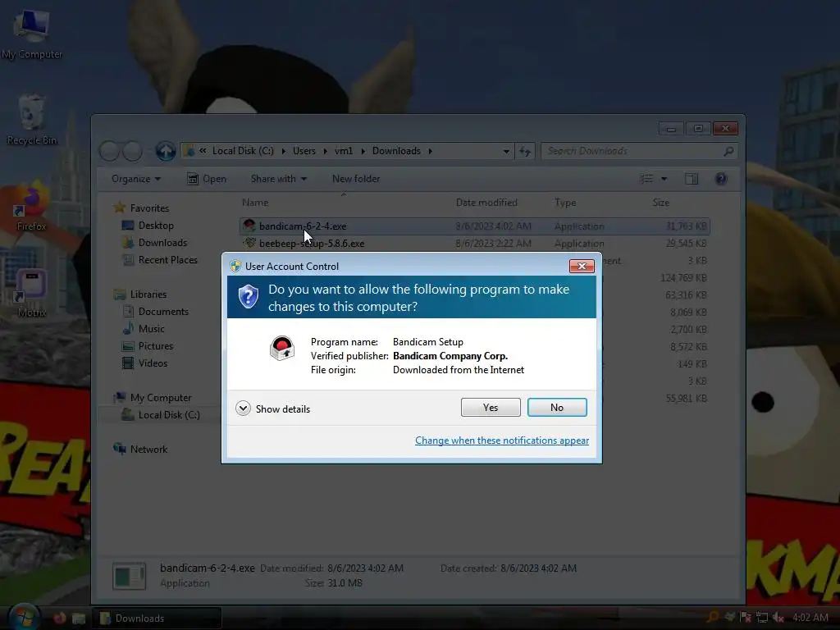Select Downloads under Favorites
The height and width of the screenshot is (630, 840).
click(x=163, y=243)
